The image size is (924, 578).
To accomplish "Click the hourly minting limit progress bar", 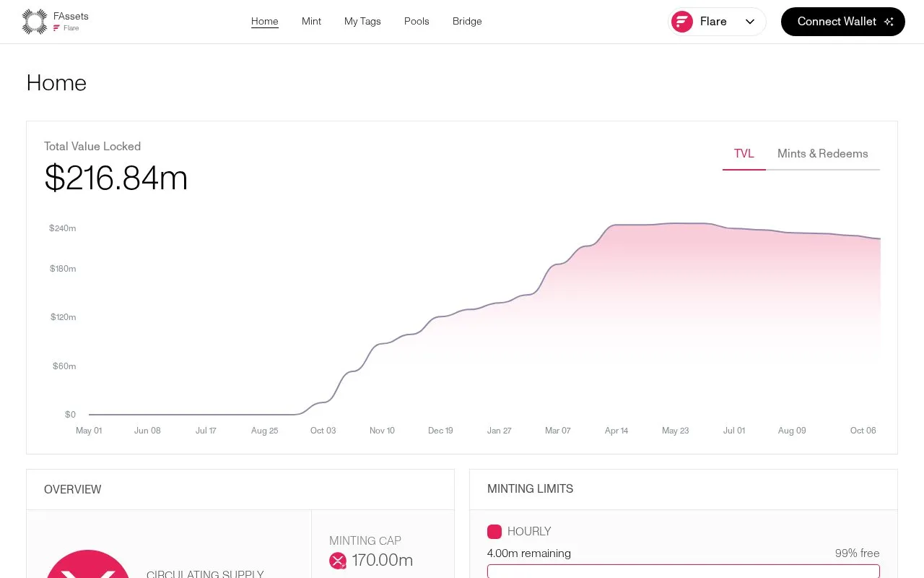I will click(684, 571).
